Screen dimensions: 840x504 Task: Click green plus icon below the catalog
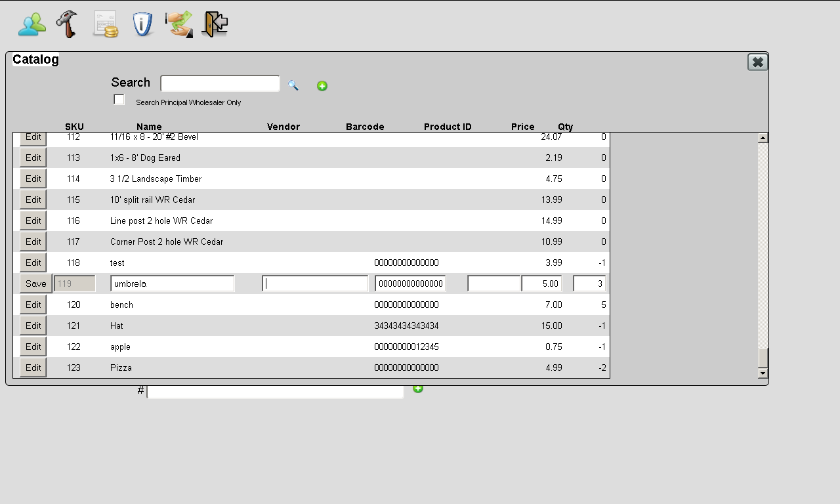pos(418,388)
